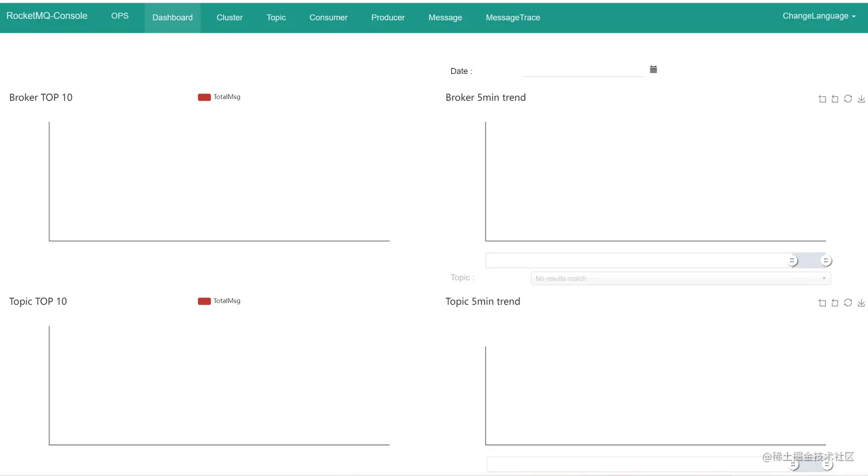Image resolution: width=868 pixels, height=476 pixels.
Task: Save Broker 5min trend chart as image
Action: [861, 99]
